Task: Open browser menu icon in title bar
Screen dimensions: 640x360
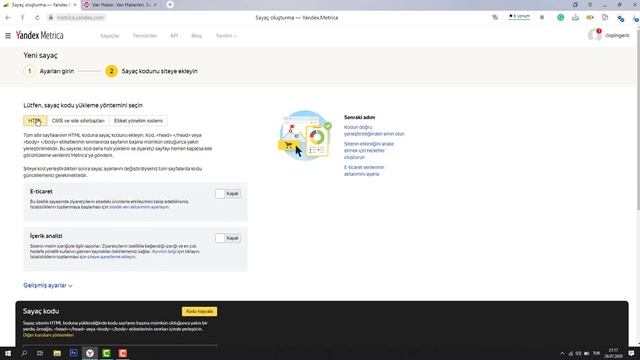Action: [x=590, y=4]
